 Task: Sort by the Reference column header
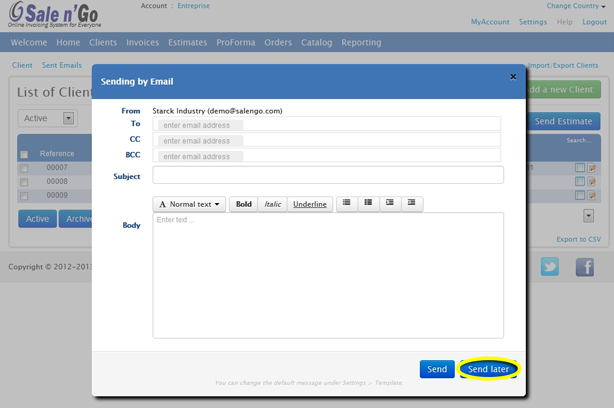point(57,153)
